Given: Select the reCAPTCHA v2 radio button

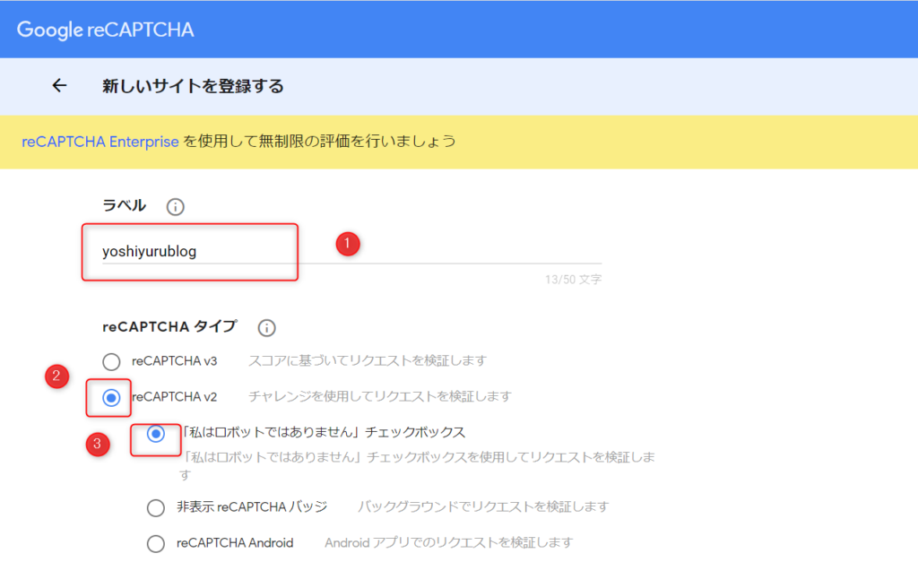Looking at the screenshot, I should coord(111,398).
